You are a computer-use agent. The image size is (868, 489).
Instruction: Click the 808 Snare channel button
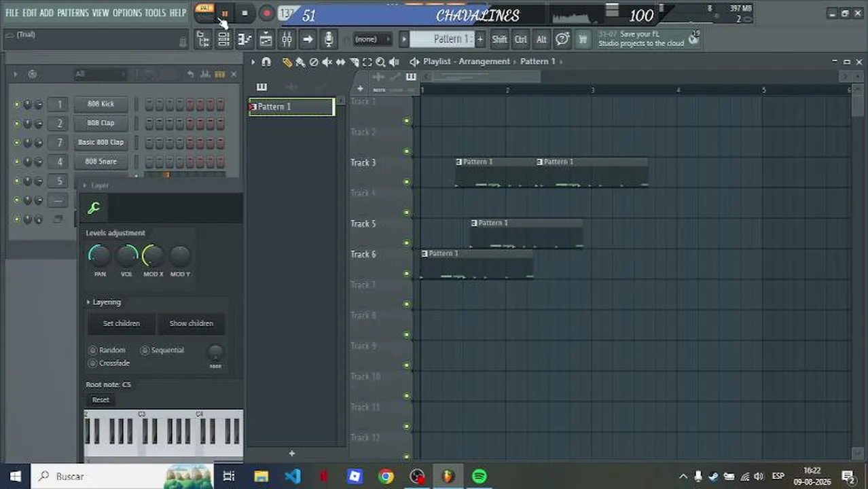(101, 162)
